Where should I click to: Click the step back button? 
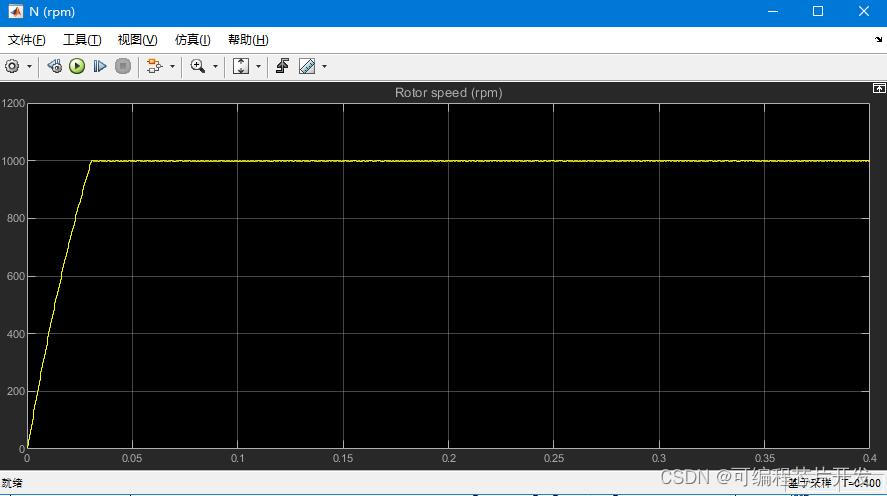point(54,67)
